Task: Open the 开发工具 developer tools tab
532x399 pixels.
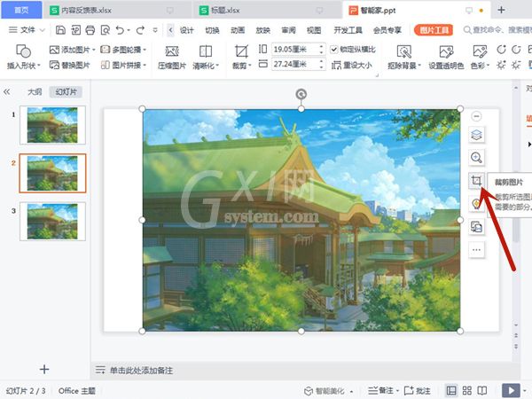Action: (x=348, y=30)
